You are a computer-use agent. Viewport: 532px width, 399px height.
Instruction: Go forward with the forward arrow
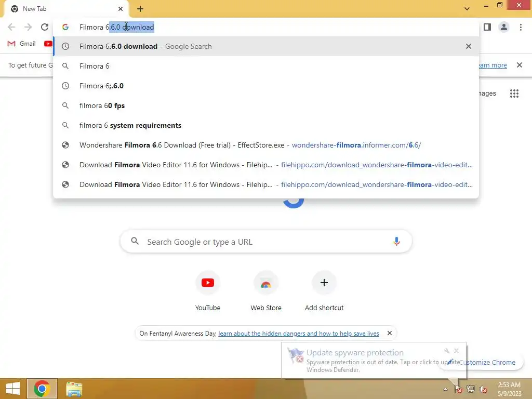click(28, 27)
